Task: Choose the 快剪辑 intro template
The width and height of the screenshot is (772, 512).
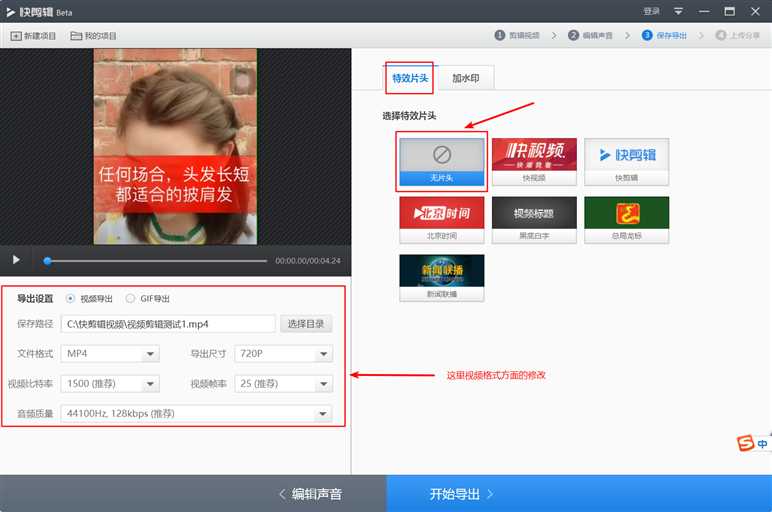Action: click(x=627, y=161)
